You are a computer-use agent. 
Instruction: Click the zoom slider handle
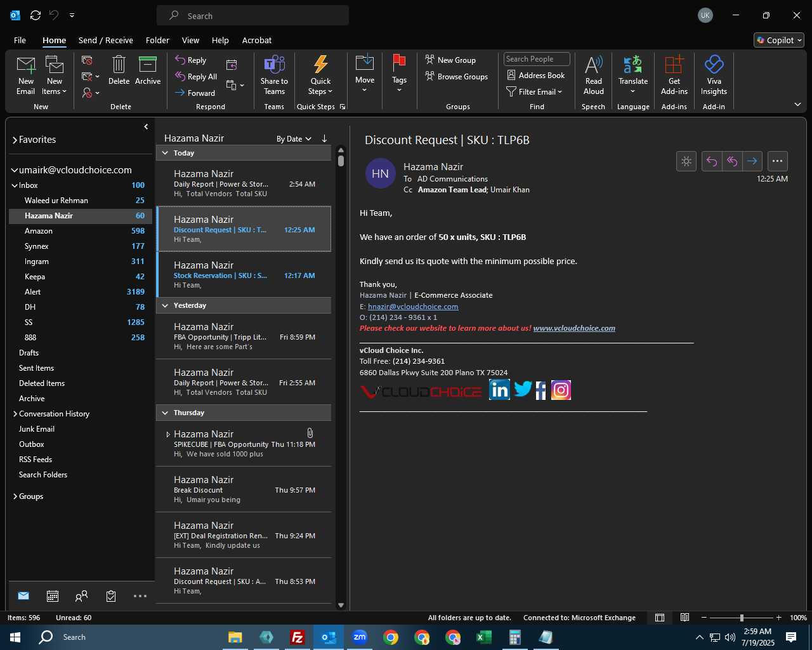tap(742, 618)
